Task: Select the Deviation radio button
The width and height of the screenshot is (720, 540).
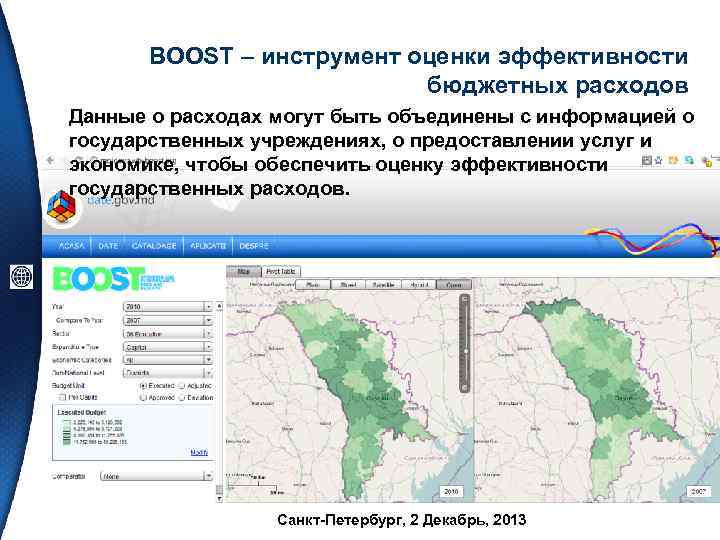Action: click(x=182, y=397)
